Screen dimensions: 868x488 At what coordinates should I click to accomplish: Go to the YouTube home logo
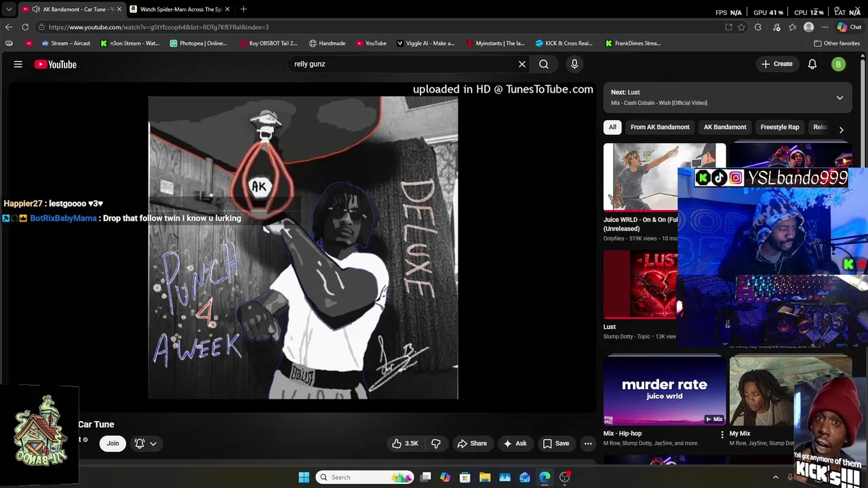click(x=56, y=64)
